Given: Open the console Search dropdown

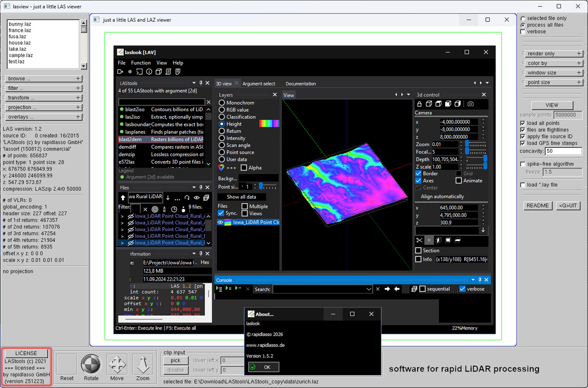Looking at the screenshot, I should [x=369, y=289].
